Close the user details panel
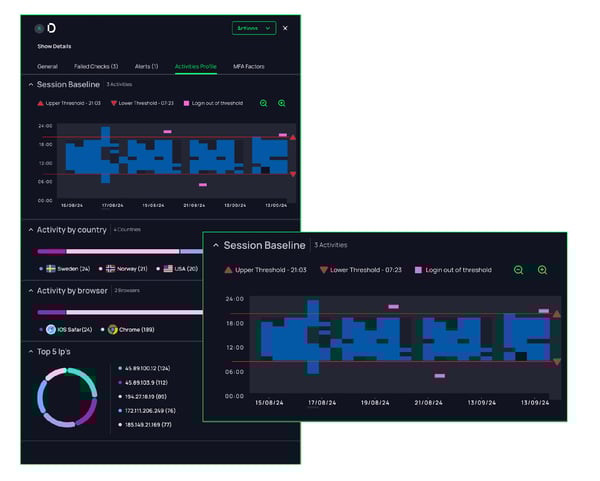The width and height of the screenshot is (600, 481). (x=285, y=28)
